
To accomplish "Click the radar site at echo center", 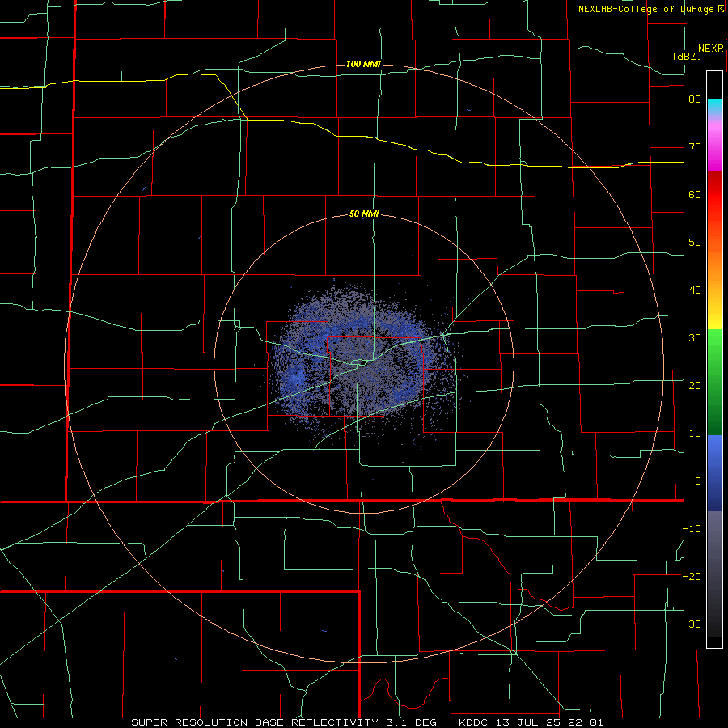I will pyautogui.click(x=364, y=364).
